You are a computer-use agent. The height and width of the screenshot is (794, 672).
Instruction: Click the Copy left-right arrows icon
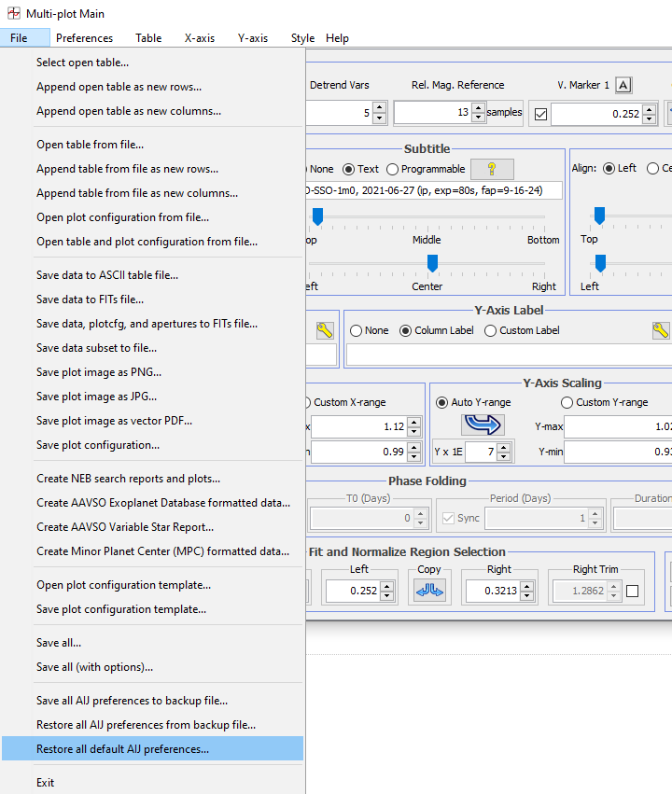[x=430, y=591]
